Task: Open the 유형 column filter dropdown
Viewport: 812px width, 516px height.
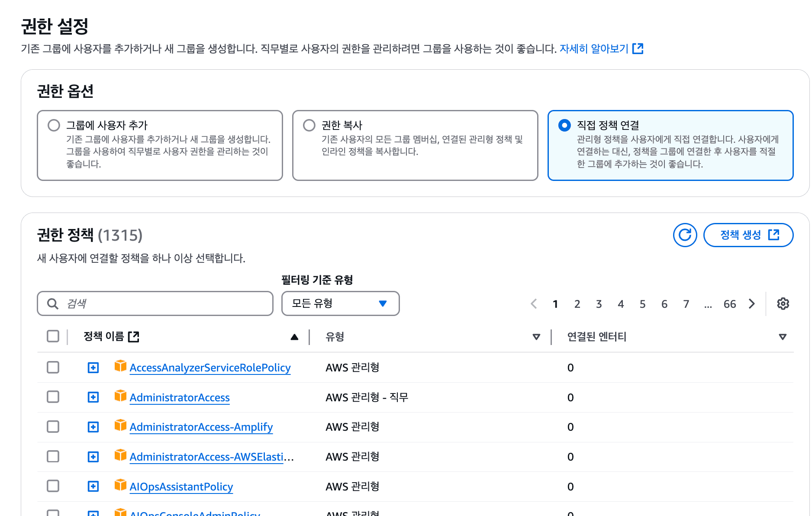Action: click(x=537, y=336)
